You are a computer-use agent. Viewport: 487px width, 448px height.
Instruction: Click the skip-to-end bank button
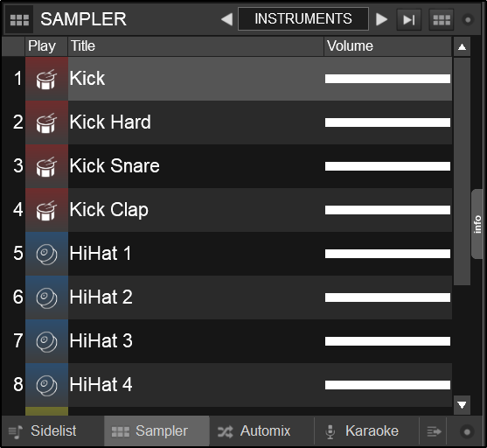click(x=409, y=20)
